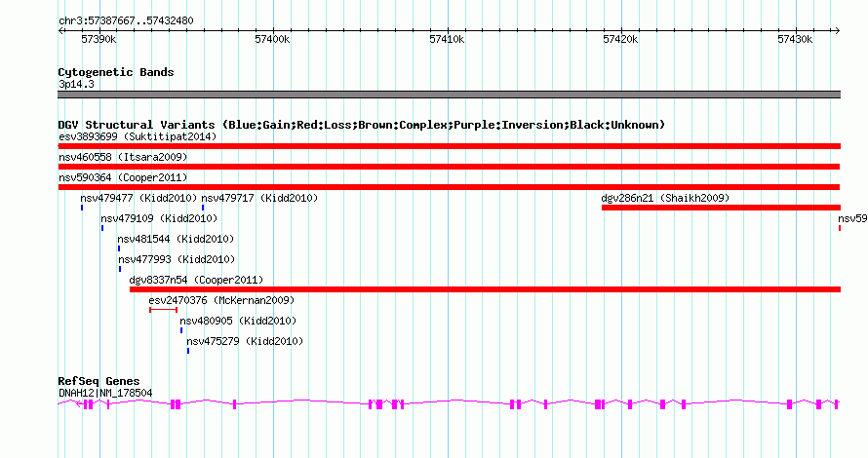
Task: Click the right arrowhead of the ruler
Action: click(x=838, y=31)
